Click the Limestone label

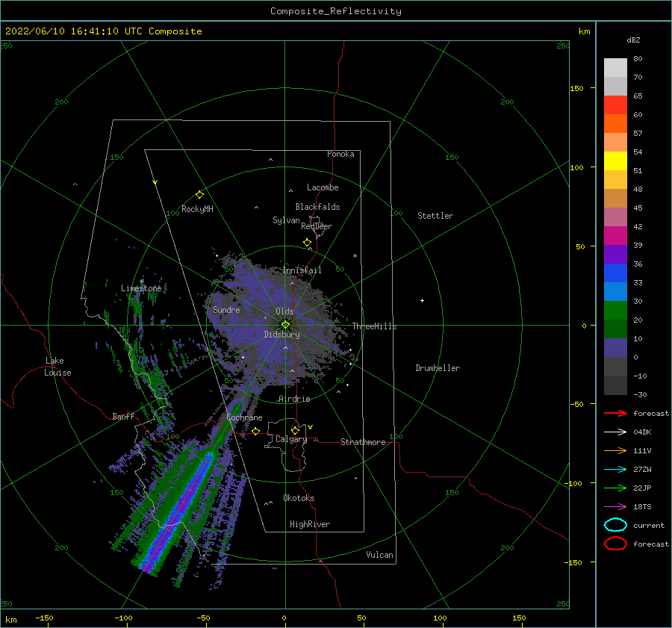[x=141, y=288]
